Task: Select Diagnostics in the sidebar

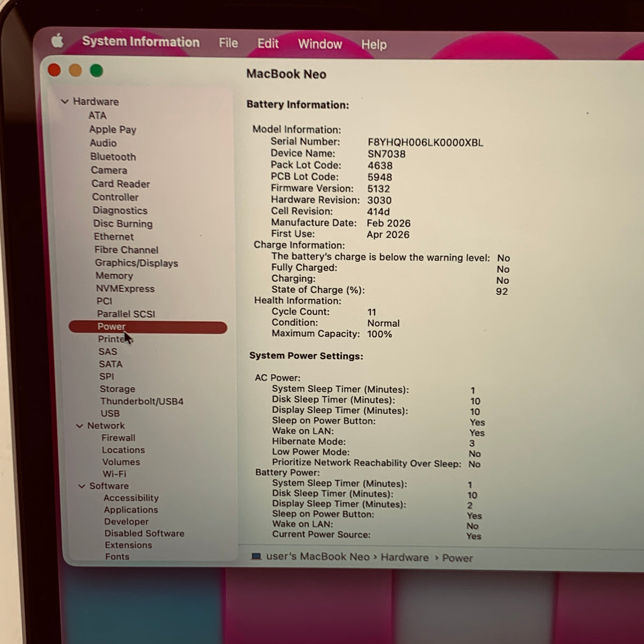Action: tap(120, 210)
